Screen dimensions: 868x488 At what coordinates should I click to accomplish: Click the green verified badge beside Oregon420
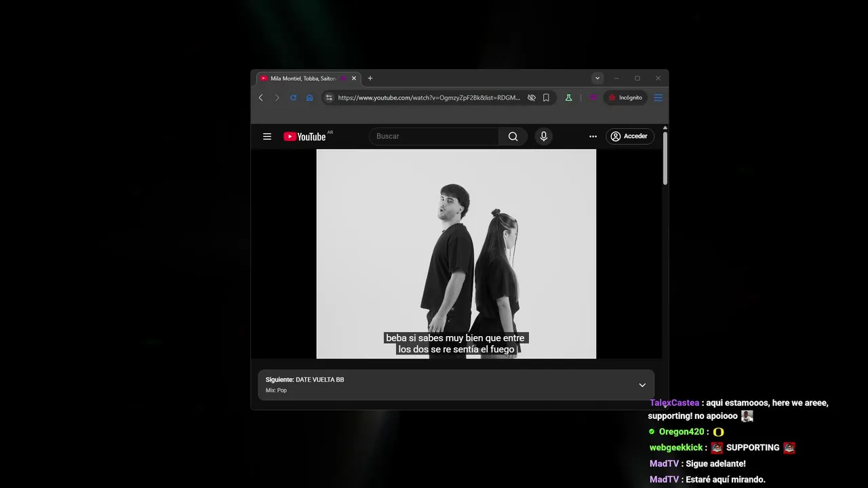pyautogui.click(x=652, y=432)
